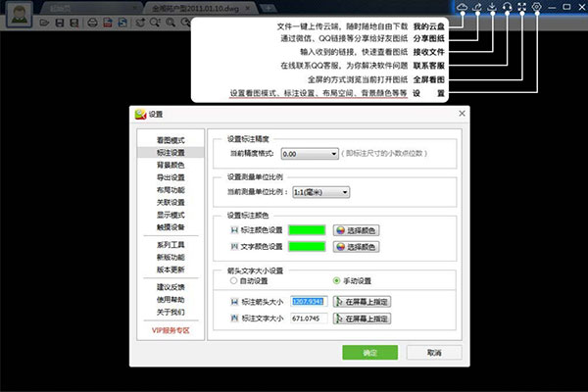Add a new tab with plus button
The width and height of the screenshot is (588, 392).
tap(269, 8)
